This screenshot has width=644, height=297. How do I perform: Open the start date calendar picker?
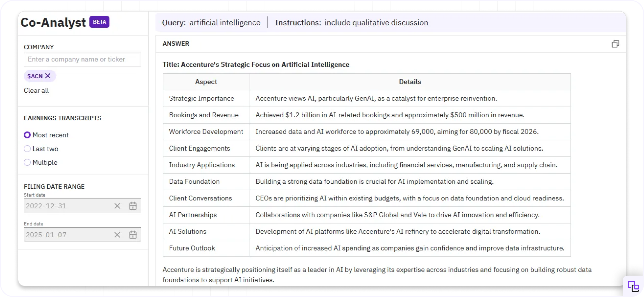pos(133,206)
